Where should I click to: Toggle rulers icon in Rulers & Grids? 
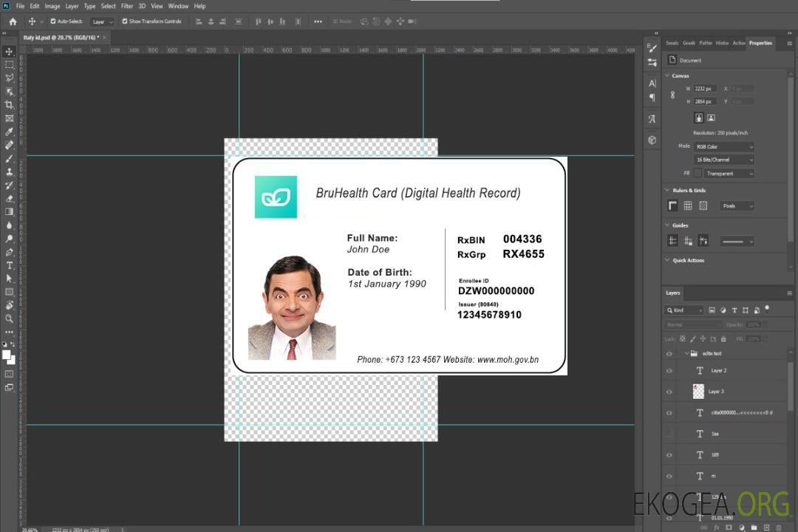[x=672, y=205]
